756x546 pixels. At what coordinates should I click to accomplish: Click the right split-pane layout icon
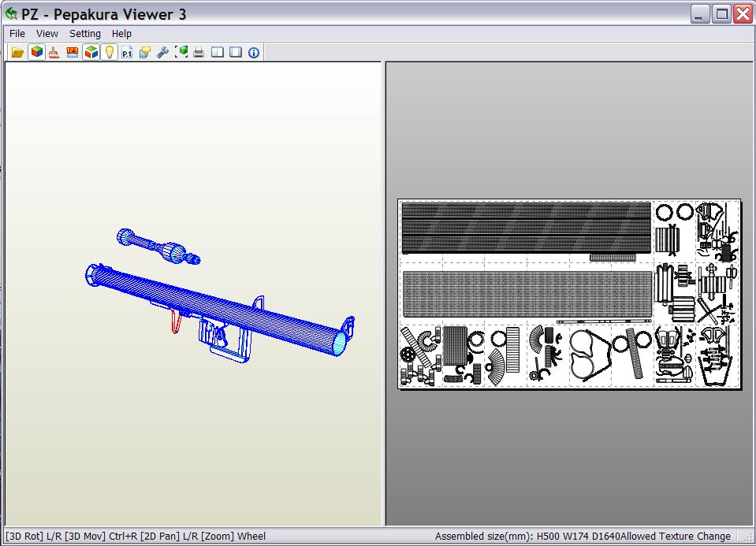(x=235, y=53)
